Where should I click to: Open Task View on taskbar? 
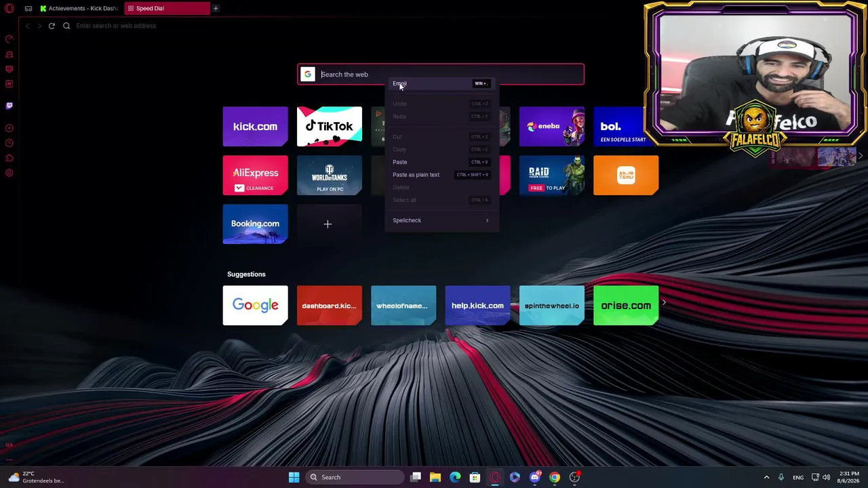pyautogui.click(x=416, y=477)
